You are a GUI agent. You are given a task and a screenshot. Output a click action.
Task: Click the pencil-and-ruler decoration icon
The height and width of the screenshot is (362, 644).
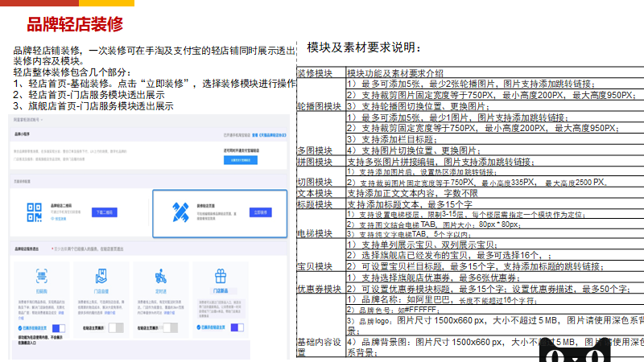coord(180,212)
